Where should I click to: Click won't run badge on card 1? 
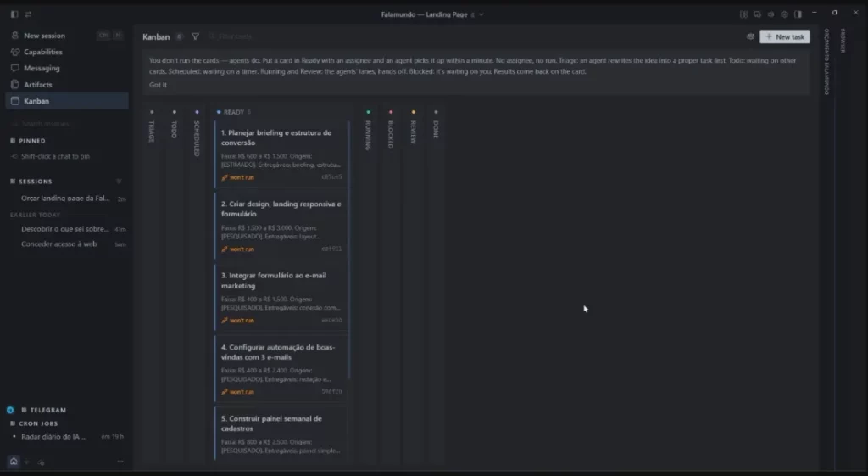pyautogui.click(x=237, y=177)
